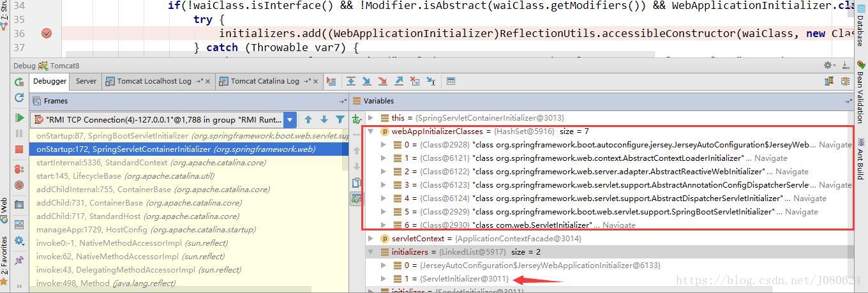Click the Drop Frame icon

point(415,81)
